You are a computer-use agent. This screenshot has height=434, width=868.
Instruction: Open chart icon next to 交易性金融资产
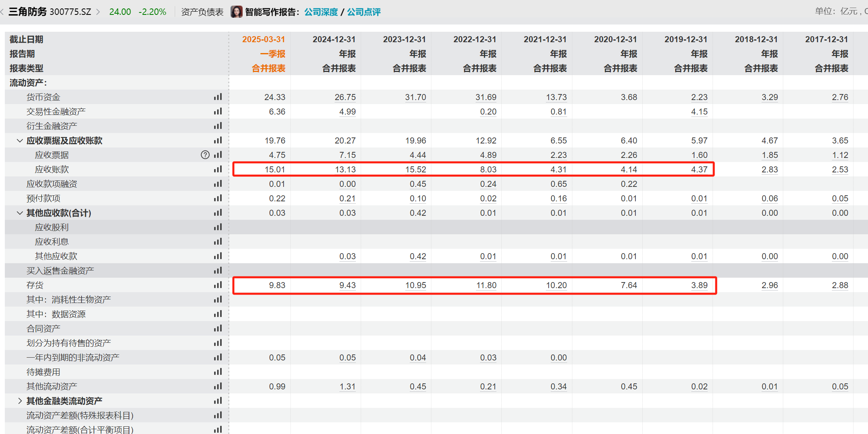pos(218,111)
